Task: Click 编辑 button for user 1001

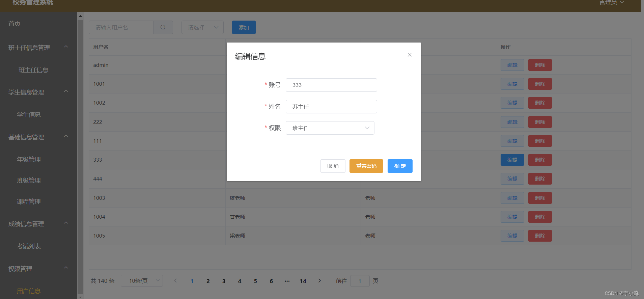Action: pyautogui.click(x=512, y=84)
